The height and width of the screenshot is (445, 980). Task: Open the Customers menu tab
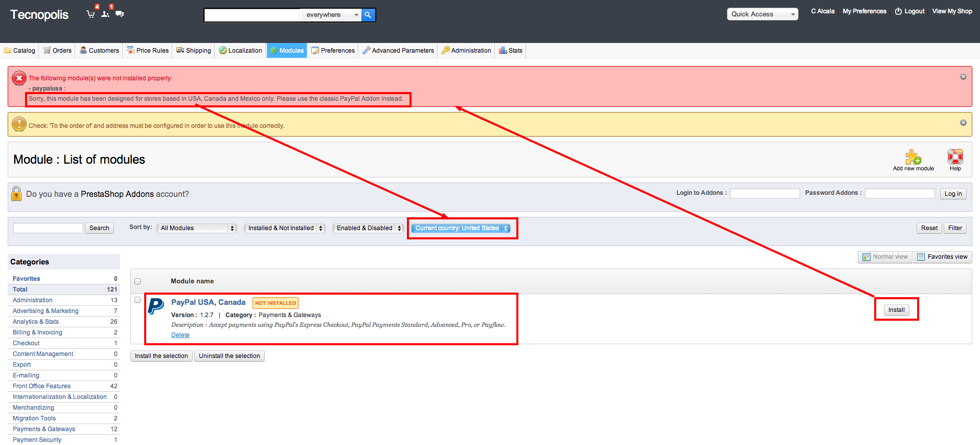tap(99, 51)
